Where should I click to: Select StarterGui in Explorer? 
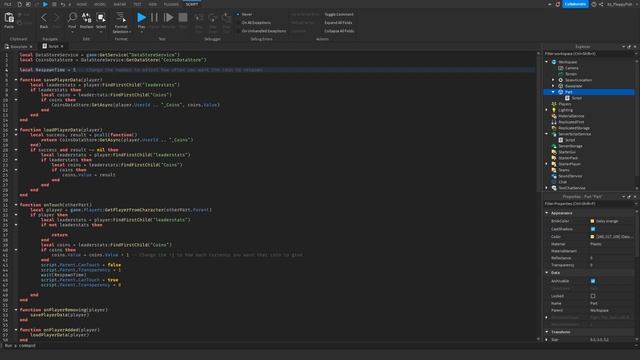coord(567,152)
